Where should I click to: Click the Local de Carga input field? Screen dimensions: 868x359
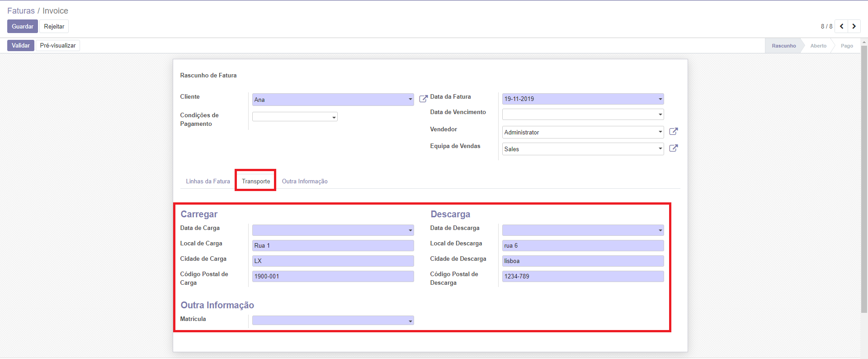click(x=333, y=245)
